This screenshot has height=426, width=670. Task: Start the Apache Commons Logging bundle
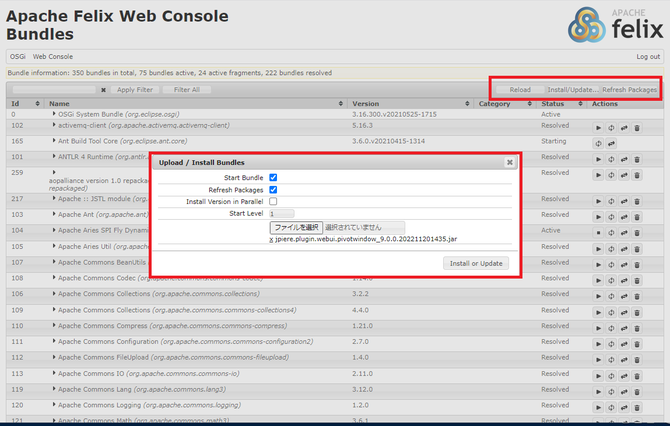point(598,408)
